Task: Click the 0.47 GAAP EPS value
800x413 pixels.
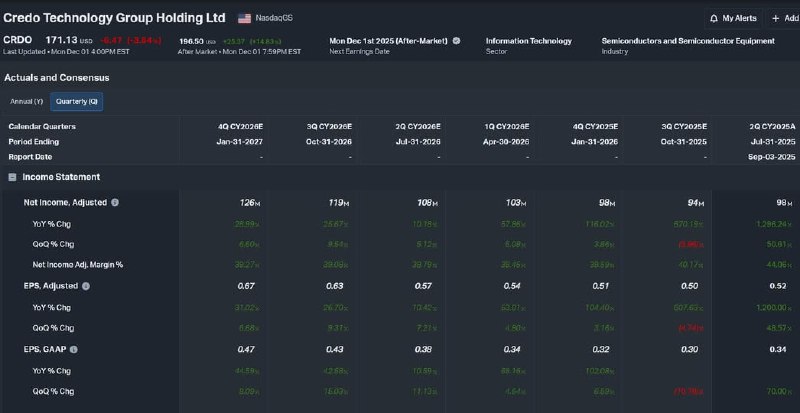Action: tap(246, 350)
